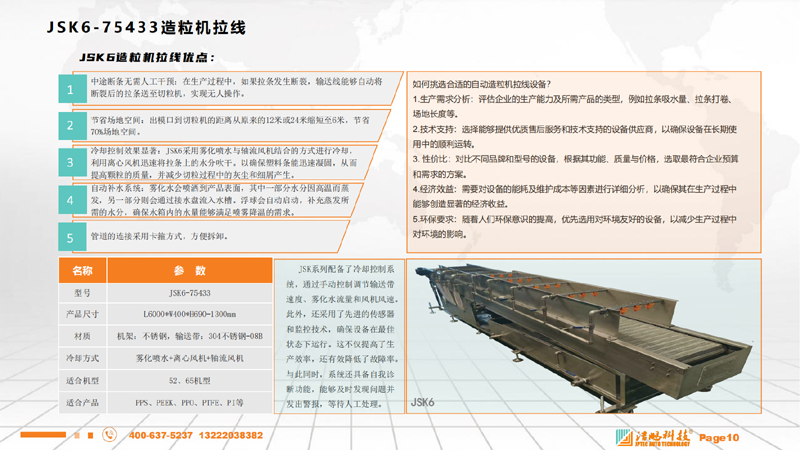Screen dimensions: 800x450
Task: Click the 冷却方式 row label
Action: (x=82, y=358)
